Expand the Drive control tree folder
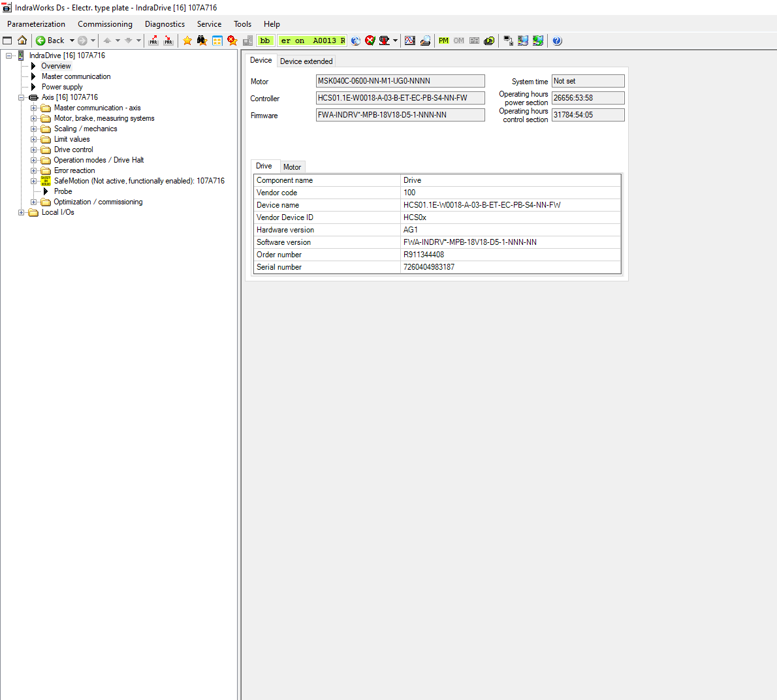777x700 pixels. 34,150
